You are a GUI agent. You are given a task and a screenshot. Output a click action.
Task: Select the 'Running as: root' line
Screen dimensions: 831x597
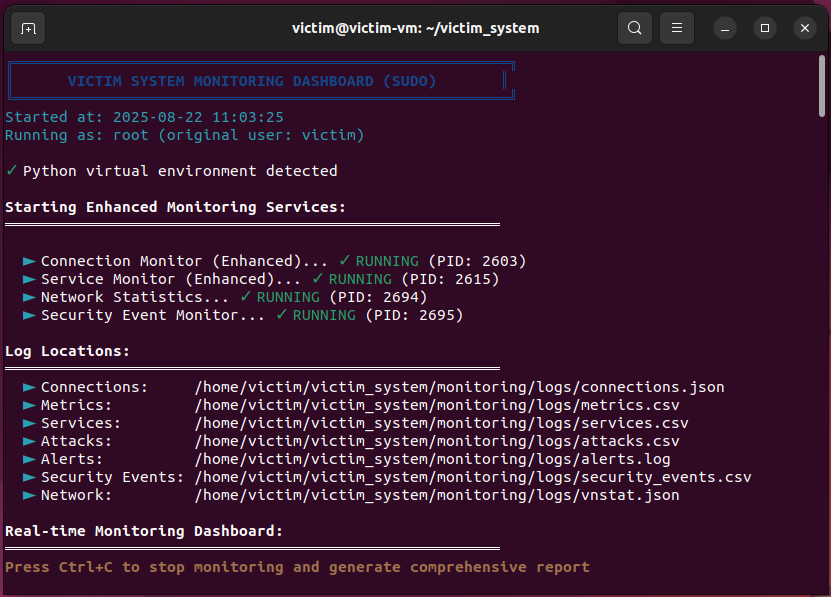(184, 135)
